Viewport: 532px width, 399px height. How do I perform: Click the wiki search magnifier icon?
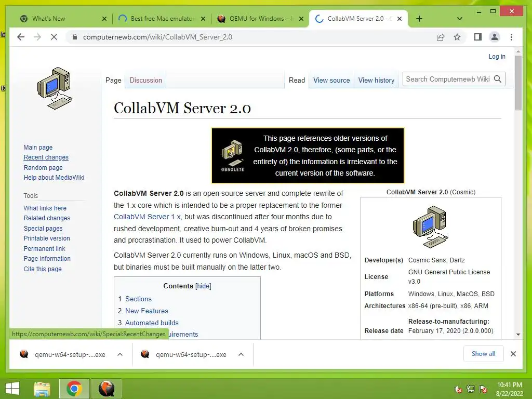point(498,79)
